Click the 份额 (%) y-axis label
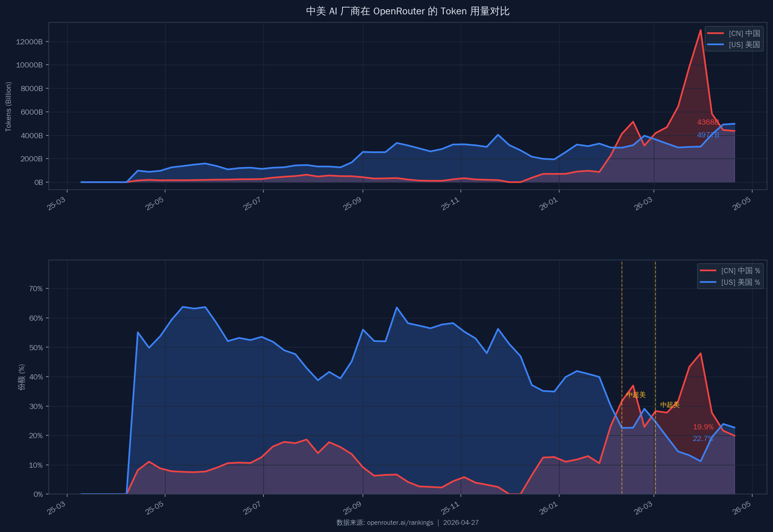773x532 pixels. pyautogui.click(x=22, y=377)
